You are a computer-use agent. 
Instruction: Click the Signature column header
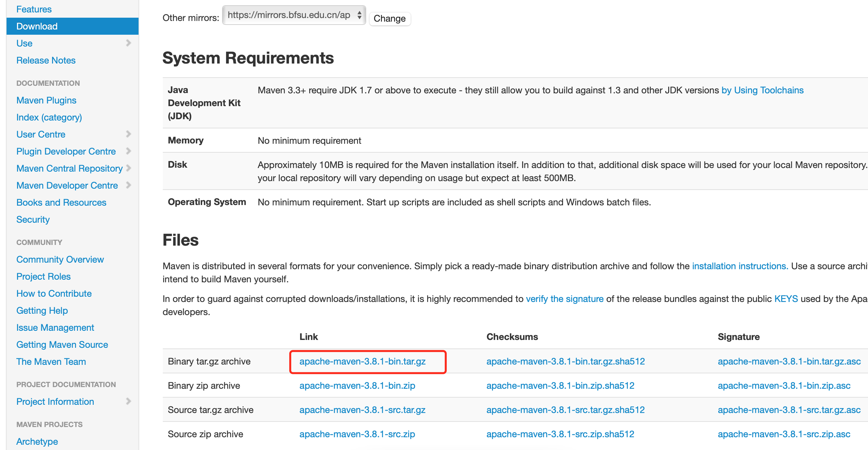tap(739, 337)
